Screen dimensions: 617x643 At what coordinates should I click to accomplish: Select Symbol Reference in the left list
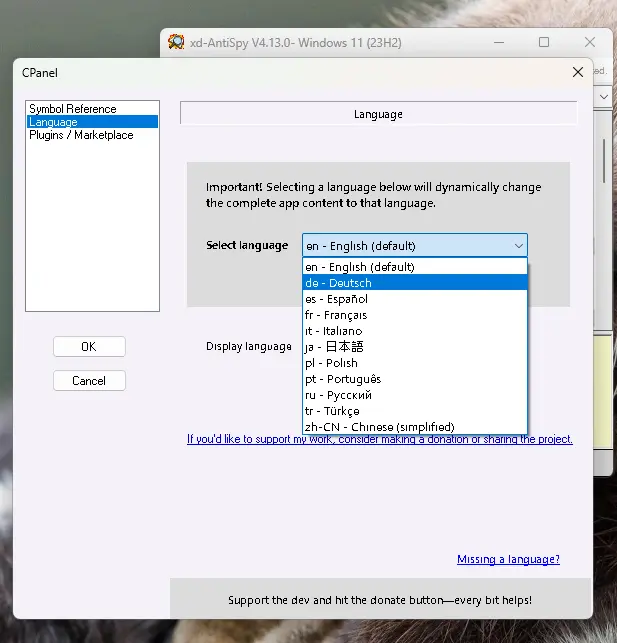click(x=72, y=109)
